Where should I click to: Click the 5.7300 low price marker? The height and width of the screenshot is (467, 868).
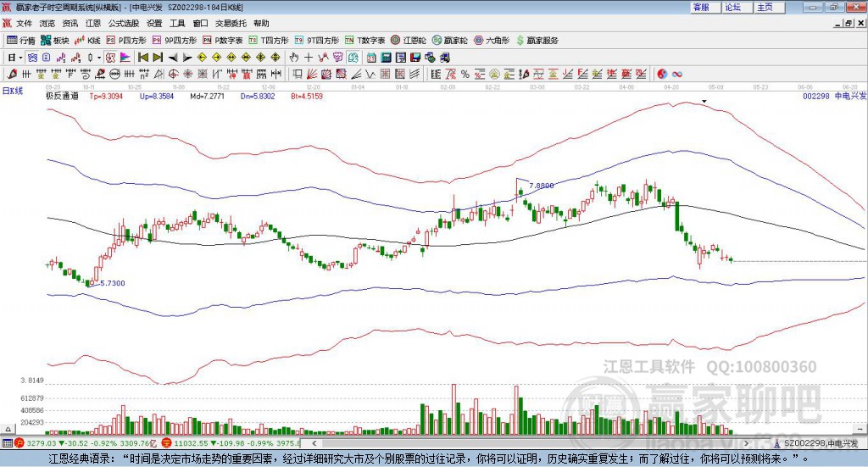pos(113,283)
